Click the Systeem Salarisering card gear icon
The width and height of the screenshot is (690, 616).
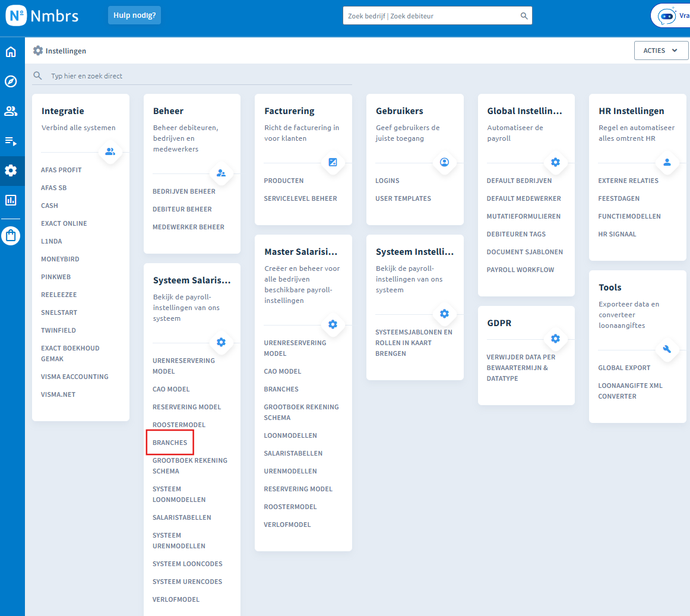click(x=221, y=342)
